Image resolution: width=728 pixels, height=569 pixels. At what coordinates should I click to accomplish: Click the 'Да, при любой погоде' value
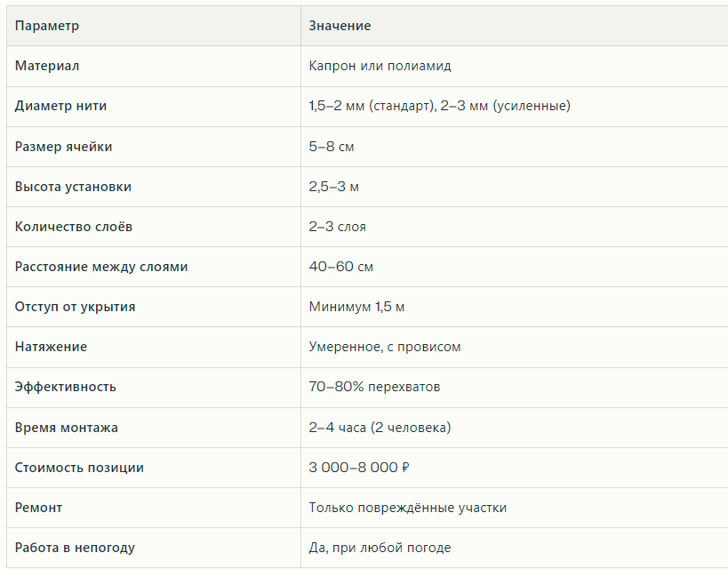tap(380, 548)
